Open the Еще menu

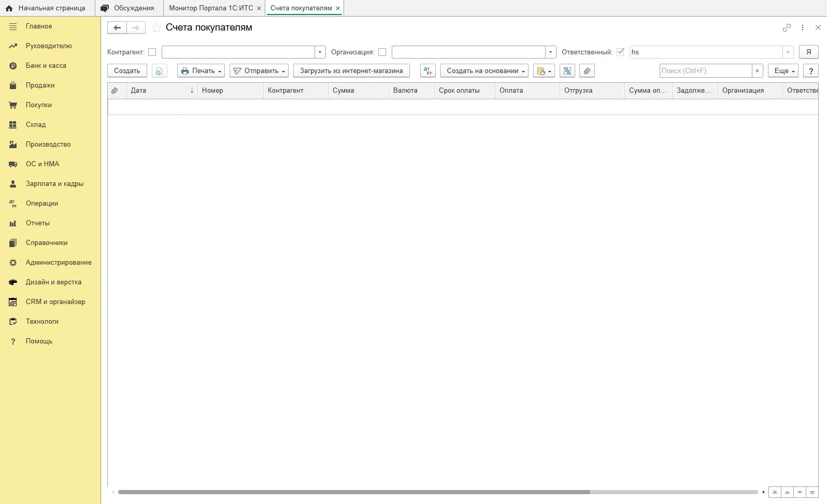(x=783, y=71)
